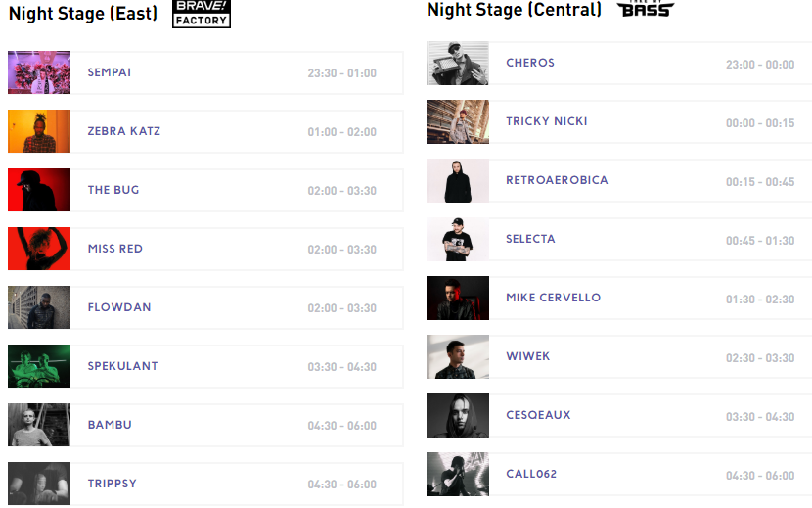Screen dimensions: 812x508
Task: Click the Night Stage (Central) heading
Action: [x=515, y=10]
